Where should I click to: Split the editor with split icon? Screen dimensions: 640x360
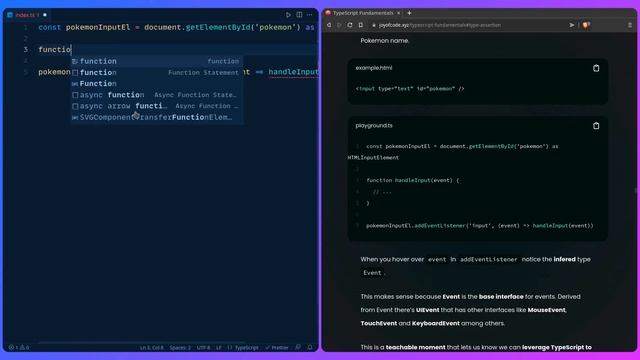point(299,15)
